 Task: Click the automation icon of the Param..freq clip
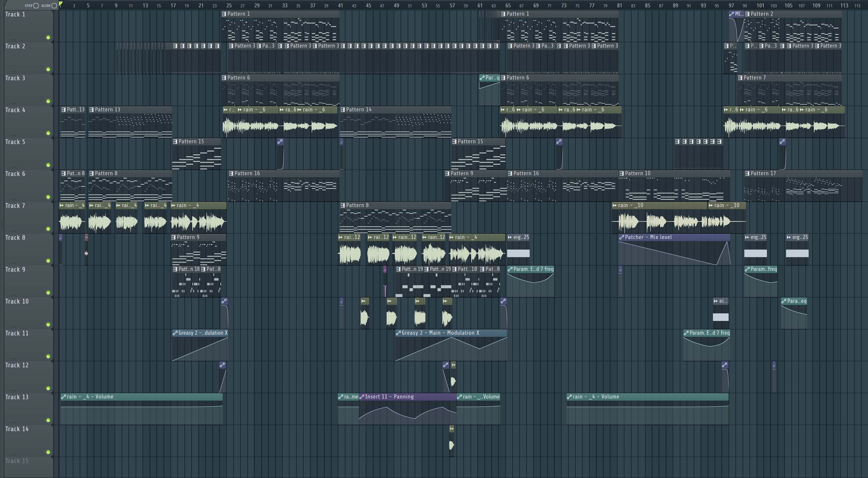click(747, 269)
